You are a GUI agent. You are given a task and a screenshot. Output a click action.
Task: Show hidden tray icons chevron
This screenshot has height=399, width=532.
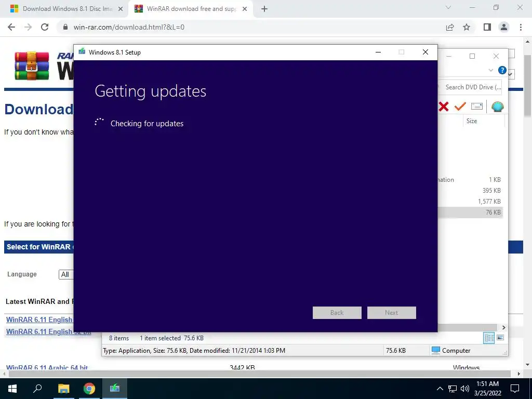pos(440,389)
